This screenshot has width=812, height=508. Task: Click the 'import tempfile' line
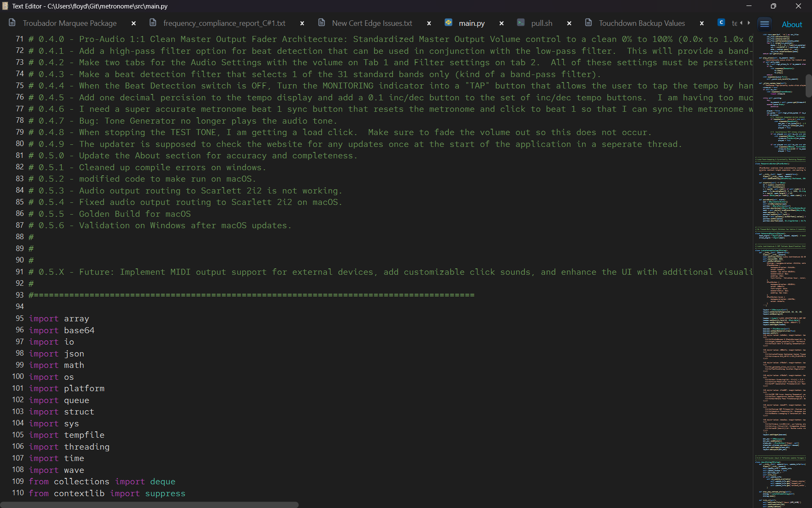66,435
